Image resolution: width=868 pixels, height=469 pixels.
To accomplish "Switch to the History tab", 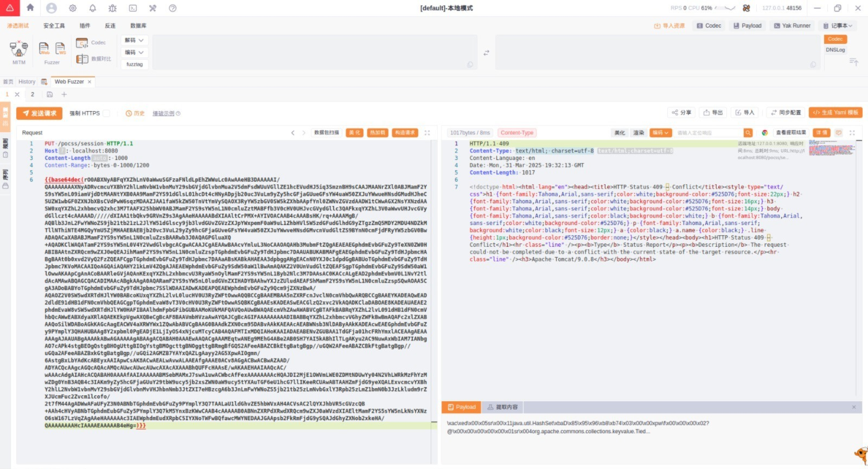I will click(x=27, y=82).
